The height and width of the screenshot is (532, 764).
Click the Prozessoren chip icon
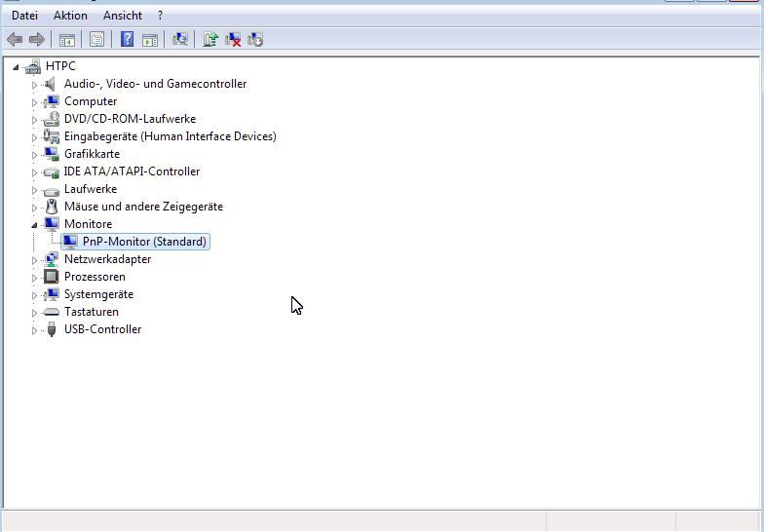coord(51,277)
